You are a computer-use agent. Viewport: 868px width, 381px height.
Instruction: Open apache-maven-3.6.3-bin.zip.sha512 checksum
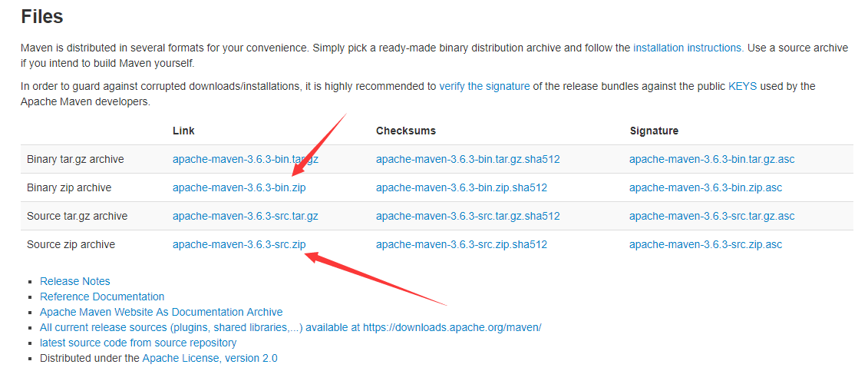[x=462, y=187]
